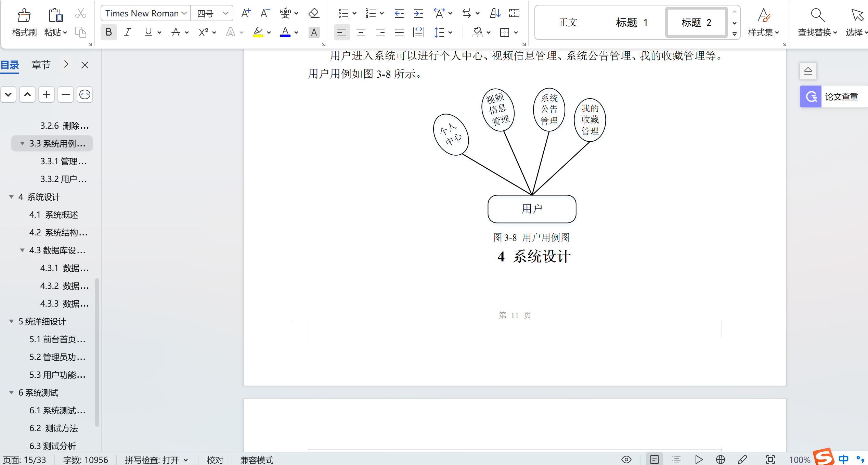Screen dimensions: 868x465
Task: Click the Clear formatting eraser icon
Action: click(x=314, y=13)
